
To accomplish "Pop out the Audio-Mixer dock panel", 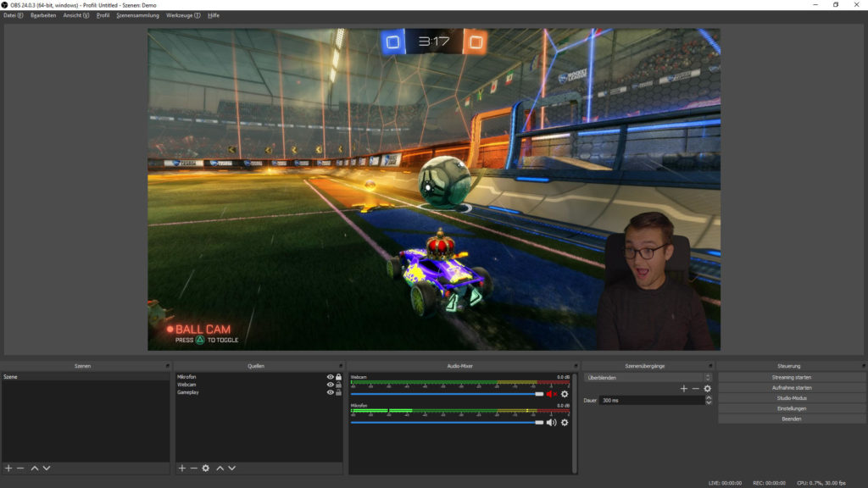I will [576, 366].
